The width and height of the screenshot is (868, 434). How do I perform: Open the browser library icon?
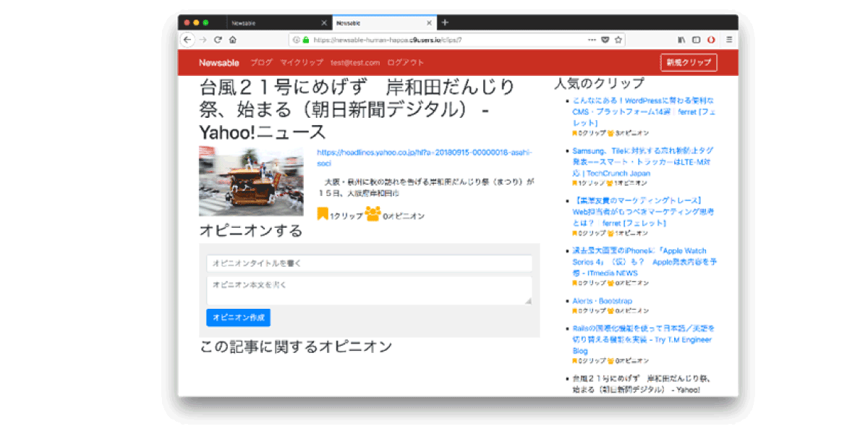point(681,40)
